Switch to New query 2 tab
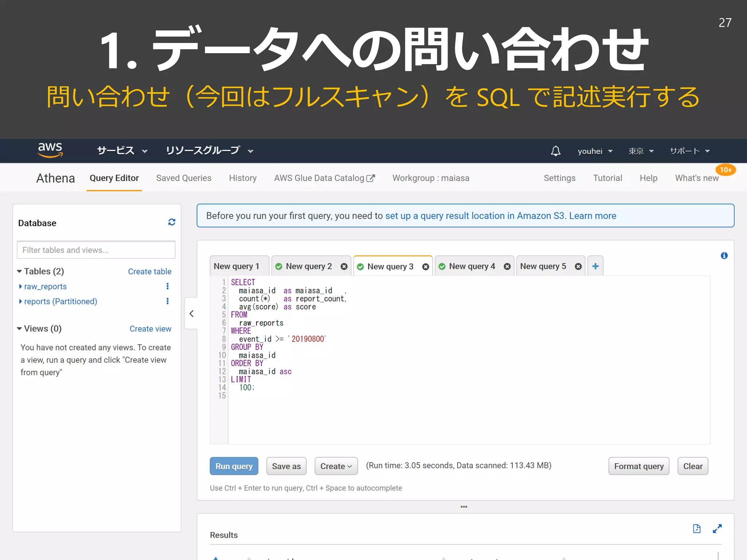Image resolution: width=747 pixels, height=560 pixels. pyautogui.click(x=309, y=266)
